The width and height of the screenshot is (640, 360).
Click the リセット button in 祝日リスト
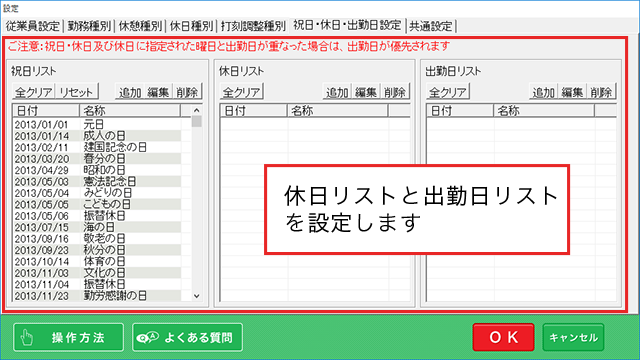(x=76, y=92)
